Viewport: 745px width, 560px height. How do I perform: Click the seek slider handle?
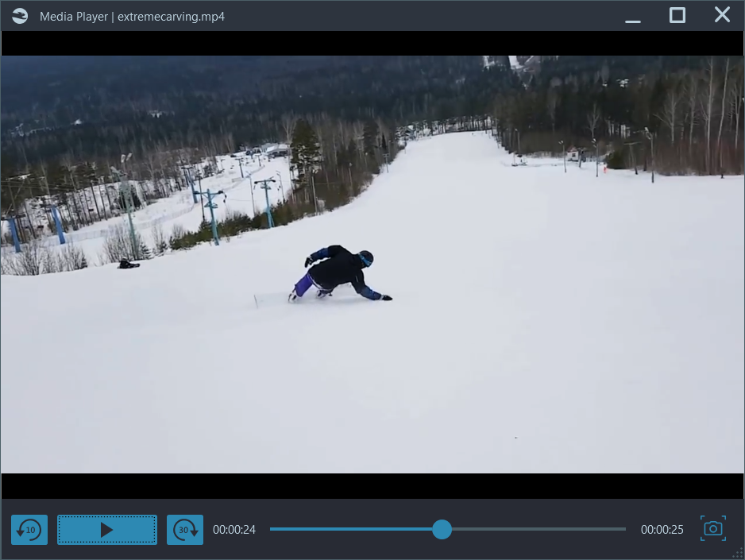tap(442, 529)
